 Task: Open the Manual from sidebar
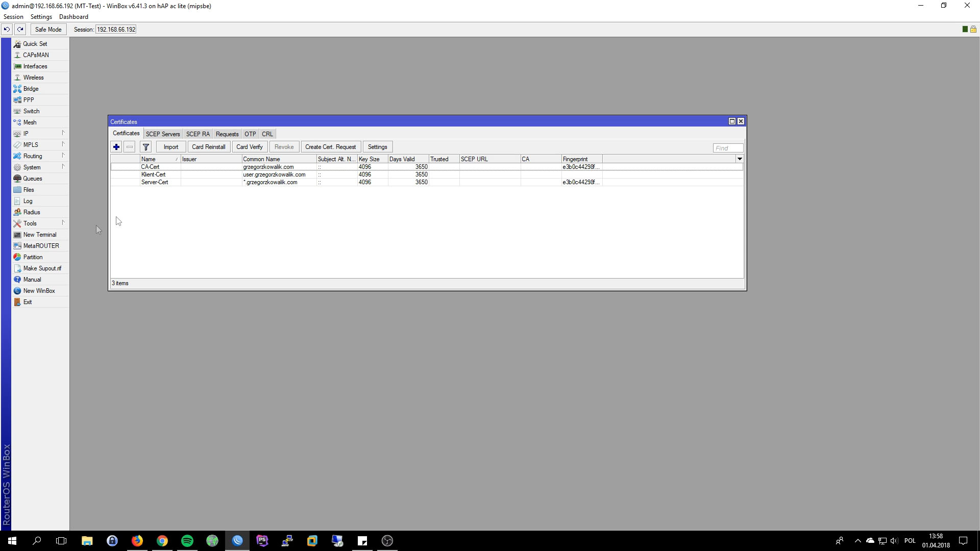click(40, 280)
